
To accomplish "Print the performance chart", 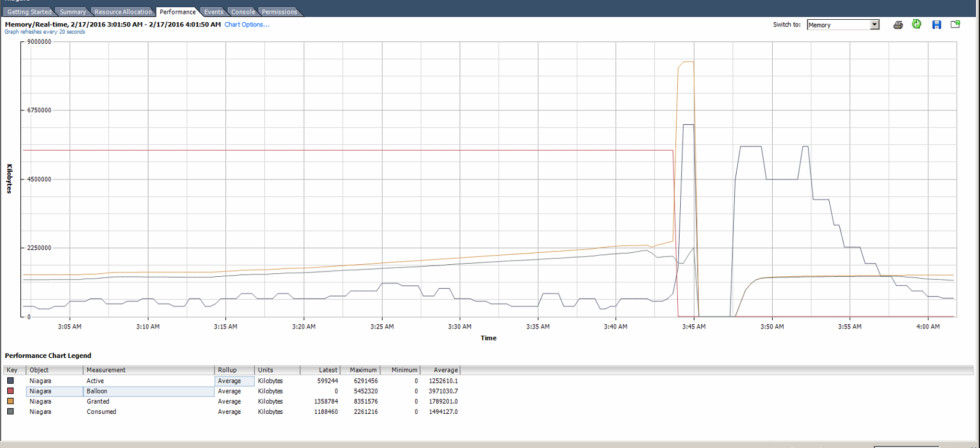I will click(x=898, y=25).
